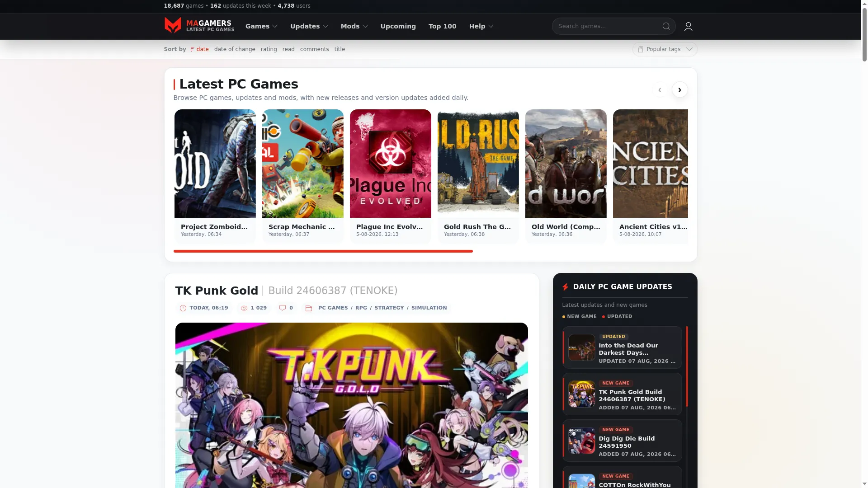Click Plague Inc Evolved title text

pos(390,227)
